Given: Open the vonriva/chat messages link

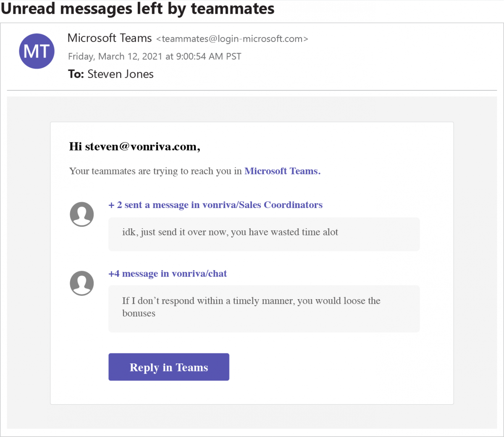Looking at the screenshot, I should [x=167, y=274].
